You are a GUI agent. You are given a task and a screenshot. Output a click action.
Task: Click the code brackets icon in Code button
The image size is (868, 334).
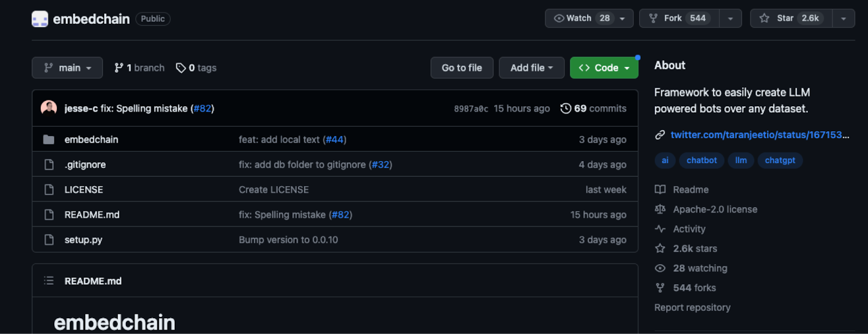pyautogui.click(x=584, y=68)
